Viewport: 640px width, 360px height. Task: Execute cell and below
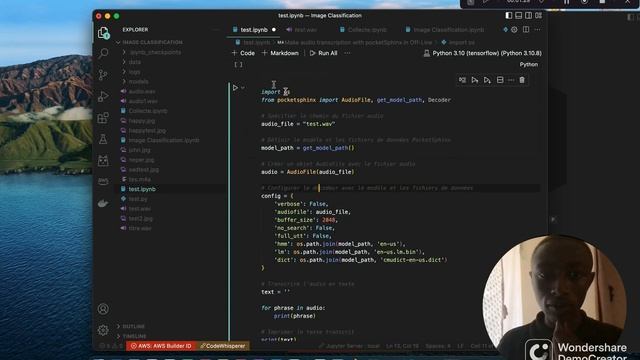point(487,80)
